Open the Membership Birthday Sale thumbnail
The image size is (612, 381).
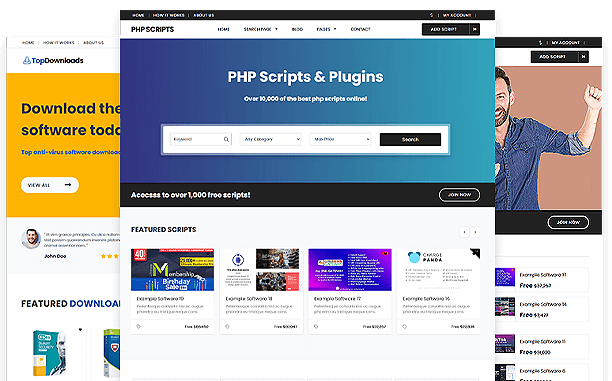click(x=173, y=270)
